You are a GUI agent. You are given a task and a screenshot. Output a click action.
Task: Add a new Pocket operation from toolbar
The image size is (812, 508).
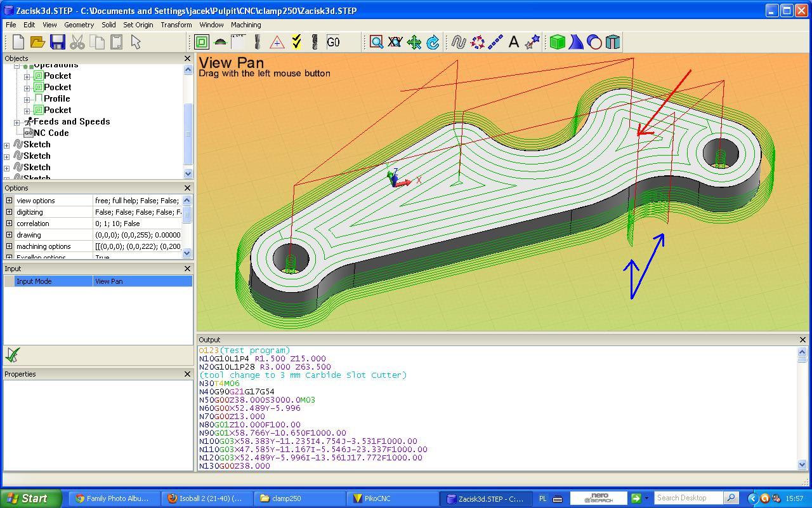(202, 42)
